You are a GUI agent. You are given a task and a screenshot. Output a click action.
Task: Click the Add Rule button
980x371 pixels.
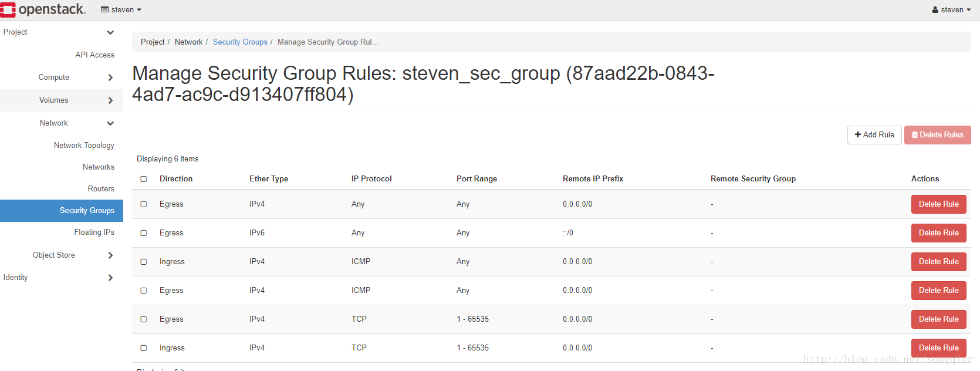coord(874,135)
